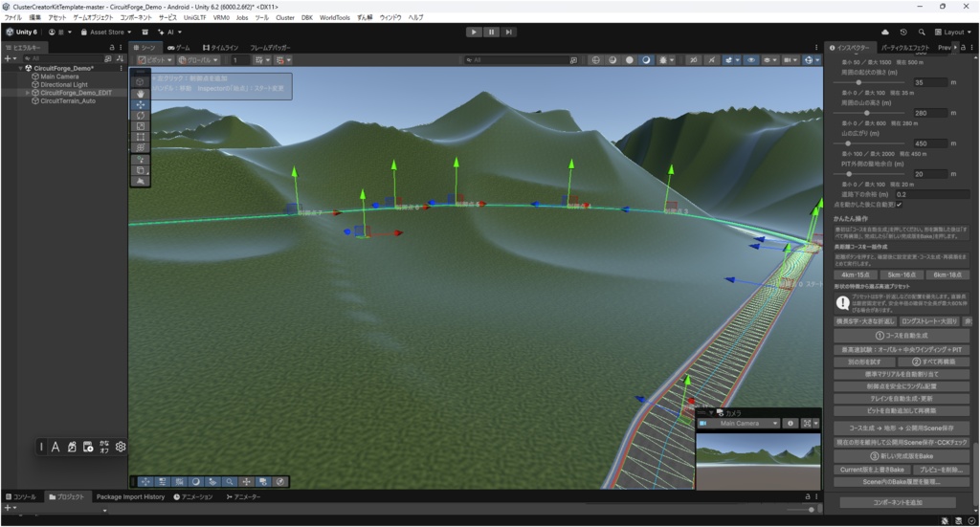The height and width of the screenshot is (527, 980).
Task: Click the ③新しい完成版をBake button
Action: tap(902, 456)
